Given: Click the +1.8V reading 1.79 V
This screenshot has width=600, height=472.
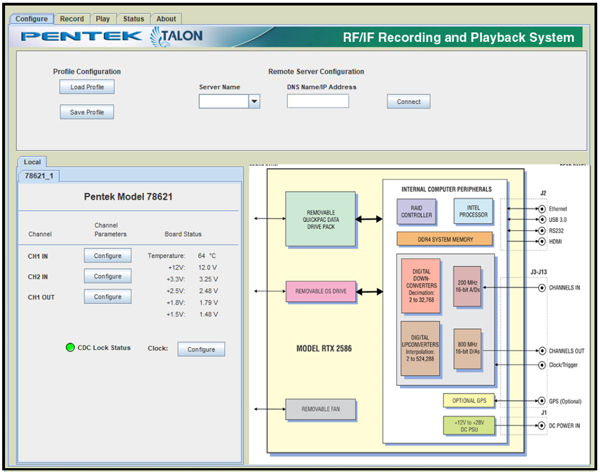Looking at the screenshot, I should point(208,302).
